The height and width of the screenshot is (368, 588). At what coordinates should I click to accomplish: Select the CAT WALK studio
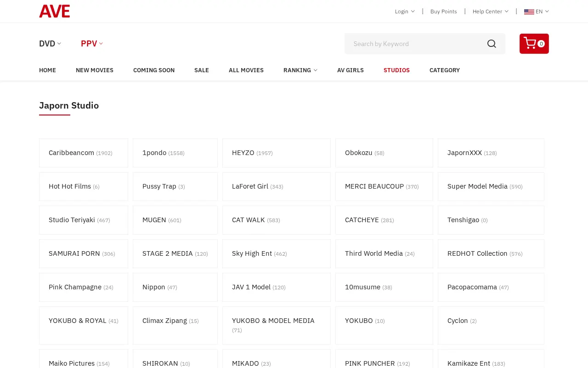(x=277, y=220)
